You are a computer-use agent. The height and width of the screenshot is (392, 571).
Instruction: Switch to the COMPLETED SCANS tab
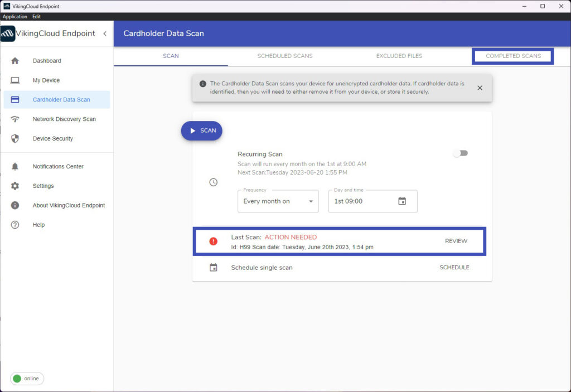512,56
